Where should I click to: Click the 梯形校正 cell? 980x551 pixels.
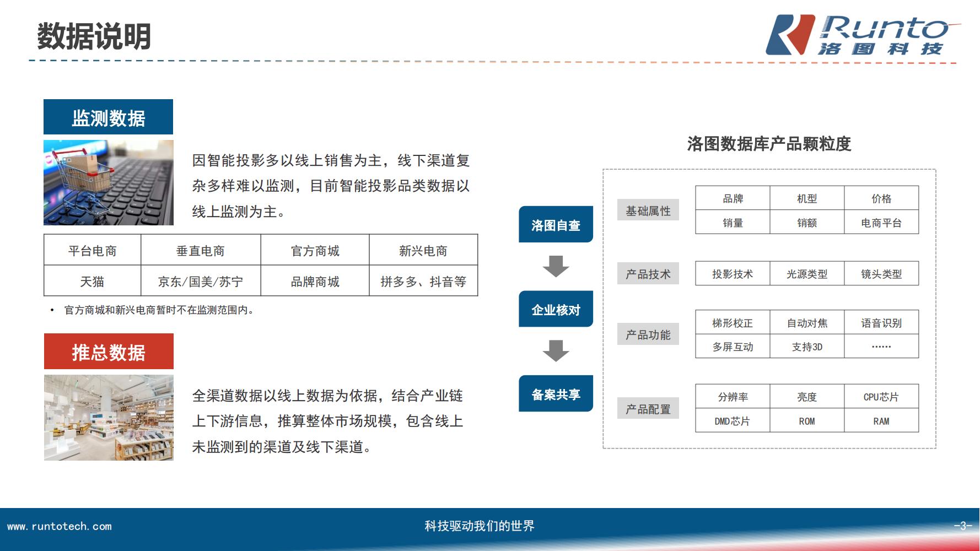click(733, 322)
